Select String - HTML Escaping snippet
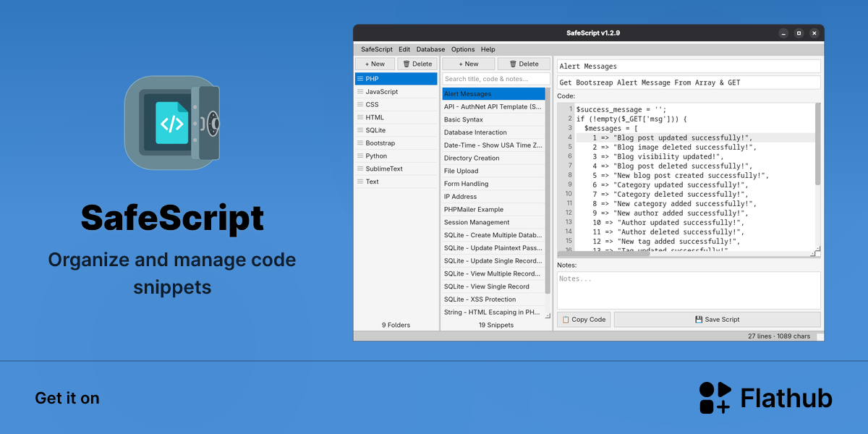Image resolution: width=868 pixels, height=434 pixels. (493, 312)
